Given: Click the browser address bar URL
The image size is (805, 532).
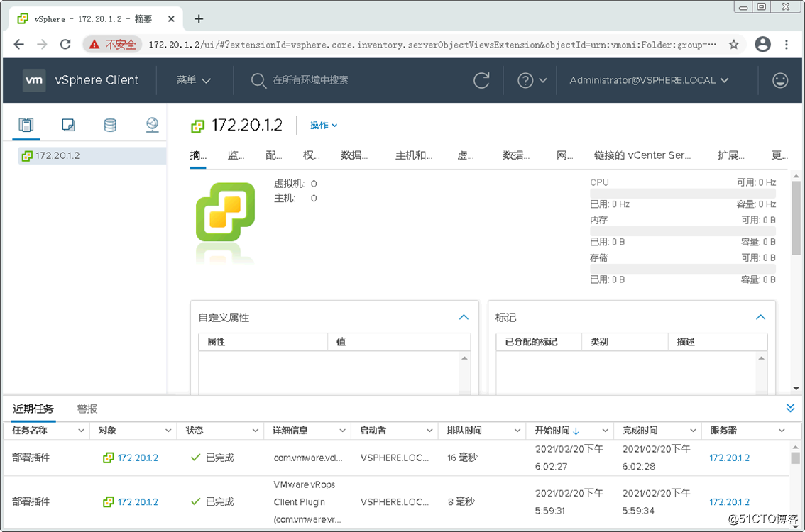Looking at the screenshot, I should tap(432, 45).
